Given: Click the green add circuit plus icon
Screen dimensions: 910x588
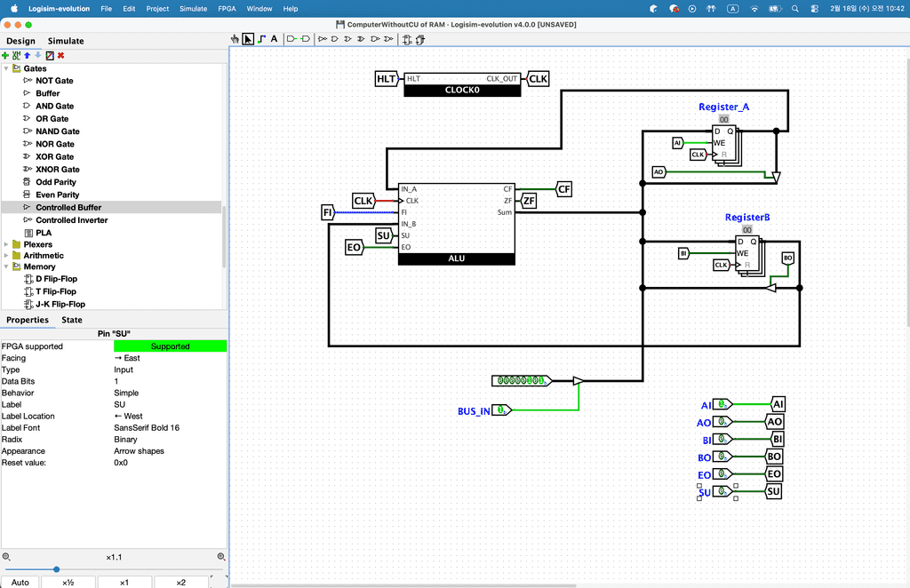Looking at the screenshot, I should coord(5,55).
